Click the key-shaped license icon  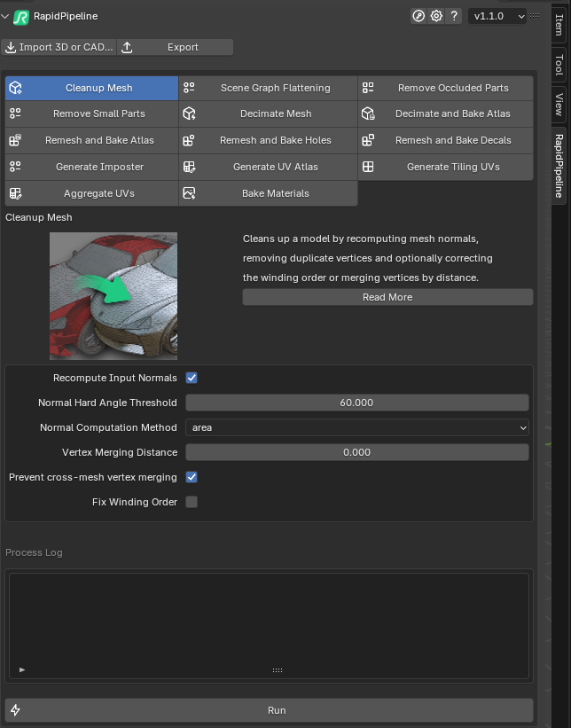(418, 15)
